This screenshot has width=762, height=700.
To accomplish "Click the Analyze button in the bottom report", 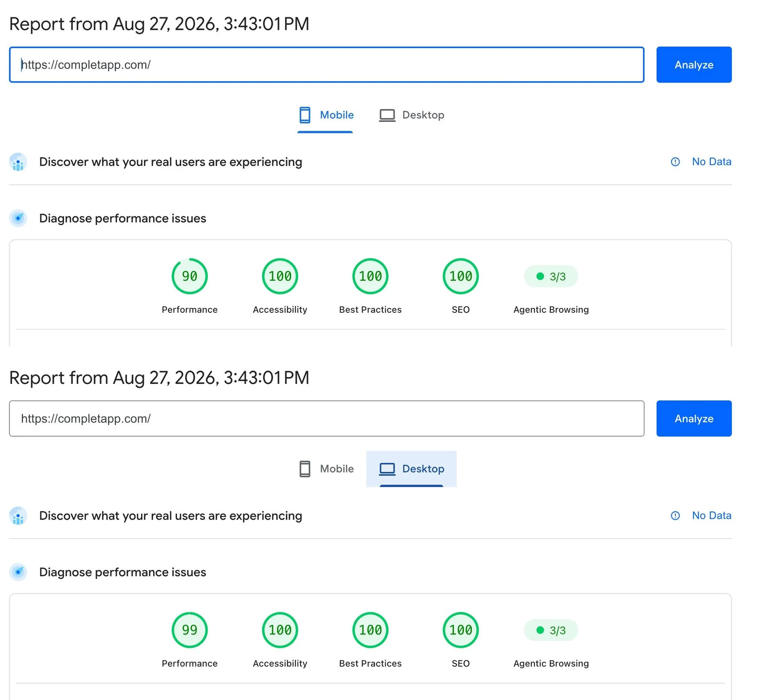I will (694, 419).
